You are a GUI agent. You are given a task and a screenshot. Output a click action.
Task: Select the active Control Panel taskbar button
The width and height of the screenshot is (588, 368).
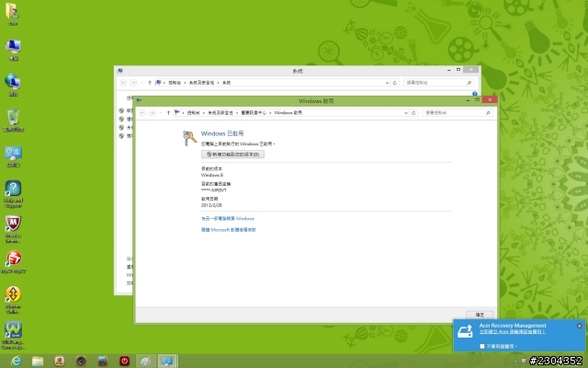167,361
